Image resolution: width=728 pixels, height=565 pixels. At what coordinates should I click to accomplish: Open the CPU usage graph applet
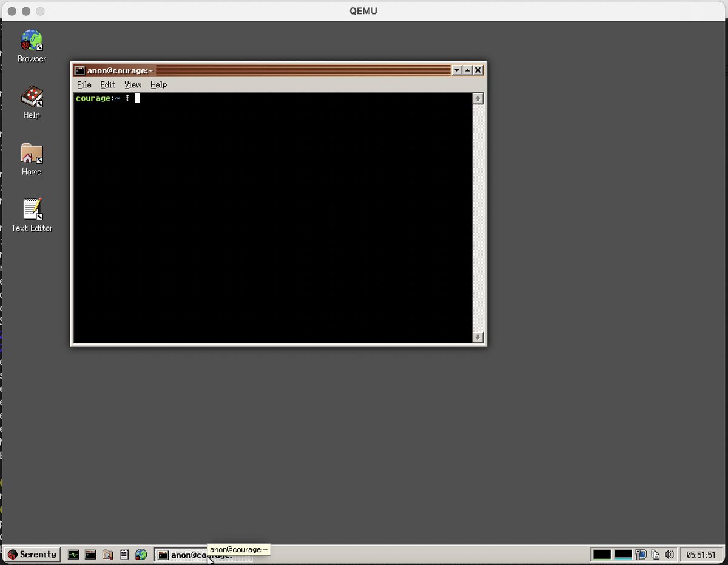[x=602, y=554]
